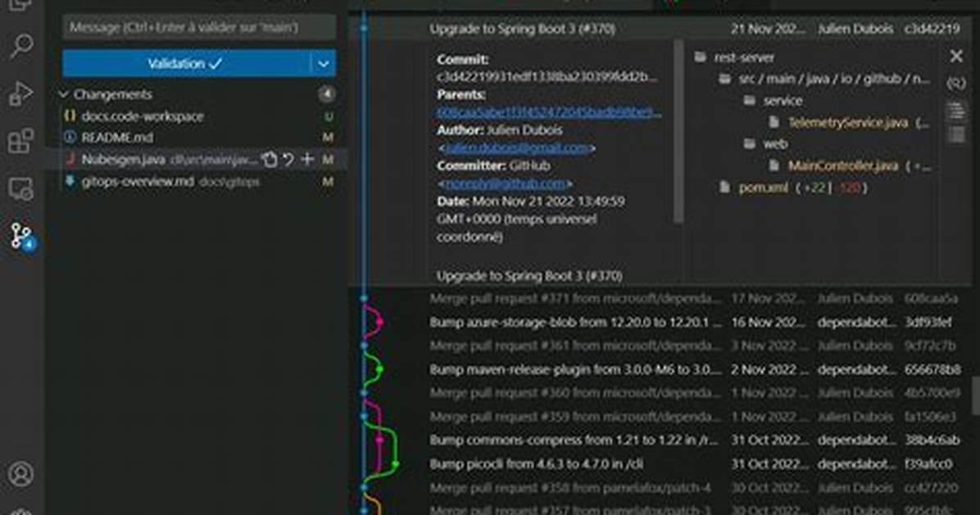The width and height of the screenshot is (980, 515).
Task: Click the julien.dubois@gmail.com email link
Action: coord(517,148)
